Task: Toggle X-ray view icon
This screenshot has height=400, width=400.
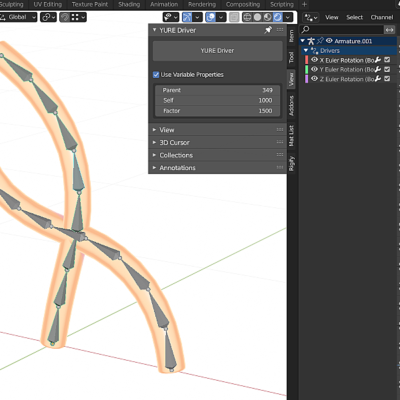Action: click(x=234, y=17)
